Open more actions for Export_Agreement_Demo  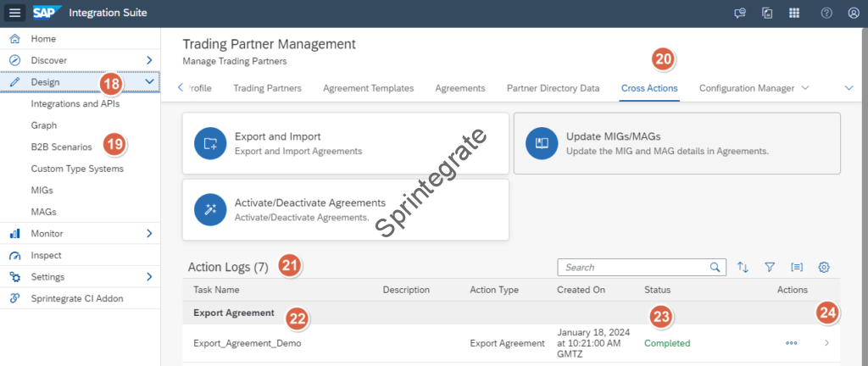[792, 343]
